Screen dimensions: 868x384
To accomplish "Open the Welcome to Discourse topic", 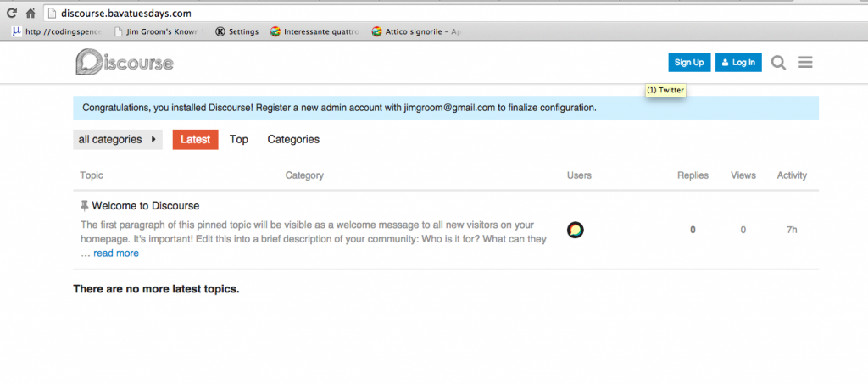I will click(146, 206).
